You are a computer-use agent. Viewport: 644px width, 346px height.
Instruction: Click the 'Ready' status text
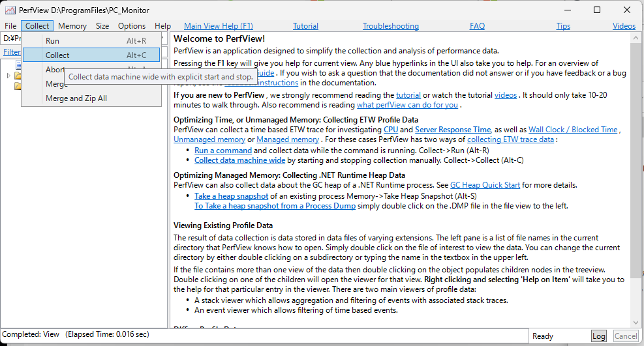pyautogui.click(x=543, y=336)
